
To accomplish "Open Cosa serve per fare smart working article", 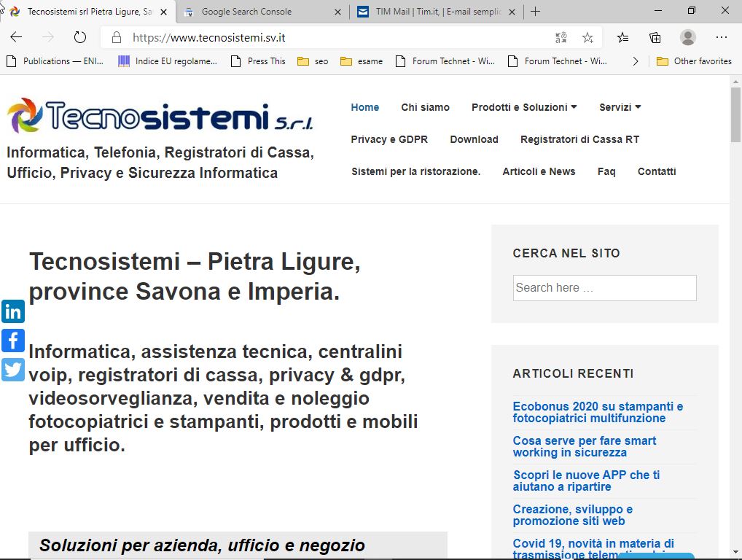I will coord(585,446).
